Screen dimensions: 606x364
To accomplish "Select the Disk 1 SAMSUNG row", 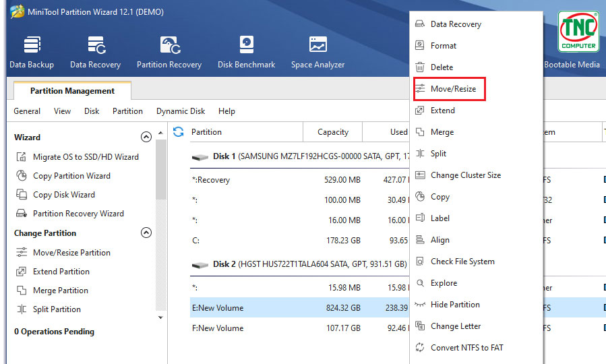I will 299,156.
